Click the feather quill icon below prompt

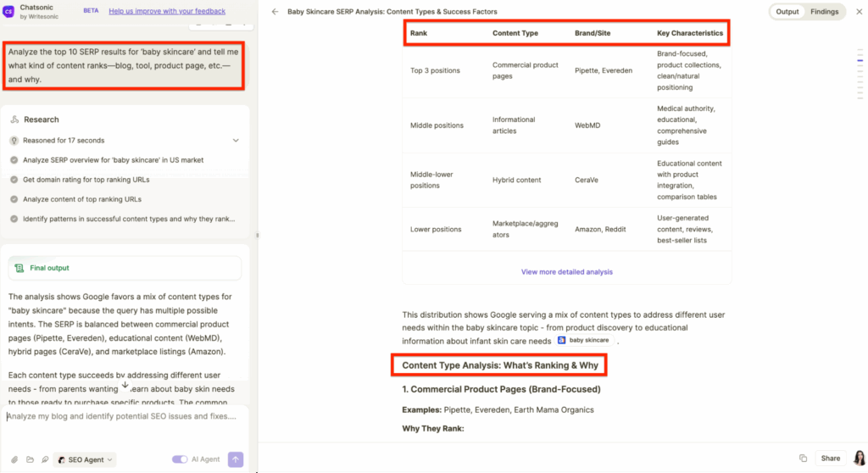click(45, 459)
